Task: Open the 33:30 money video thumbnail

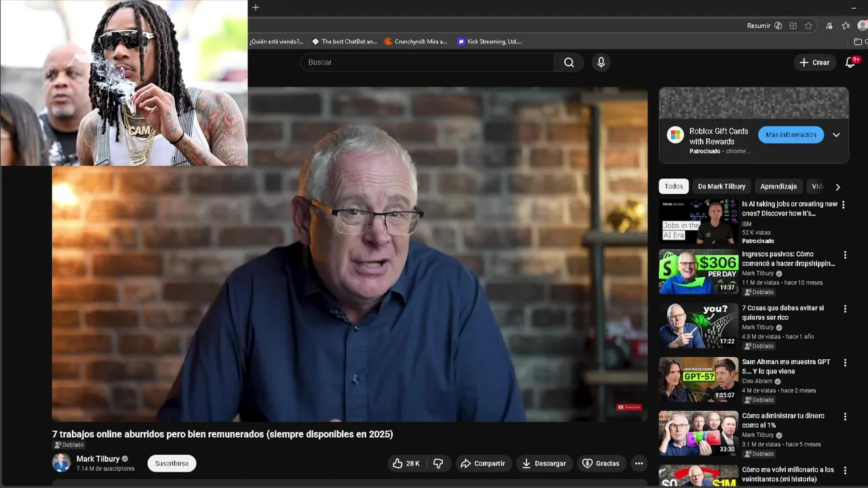Action: point(698,433)
